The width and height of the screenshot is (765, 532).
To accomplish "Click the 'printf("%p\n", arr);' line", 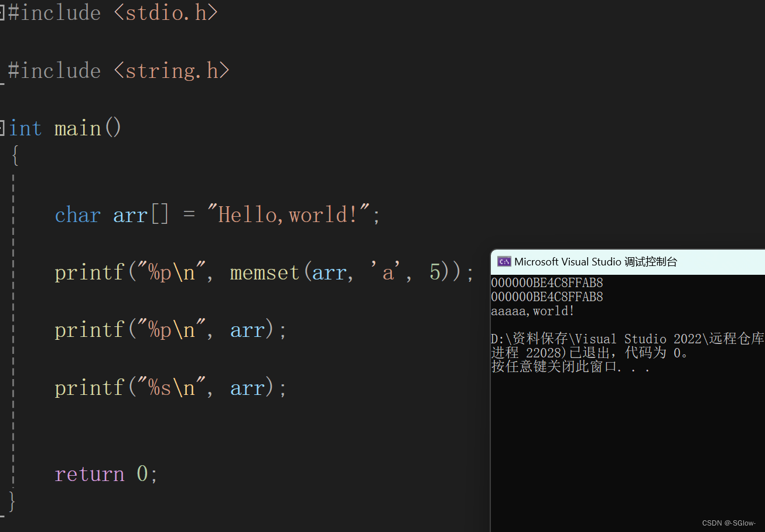I will point(171,330).
